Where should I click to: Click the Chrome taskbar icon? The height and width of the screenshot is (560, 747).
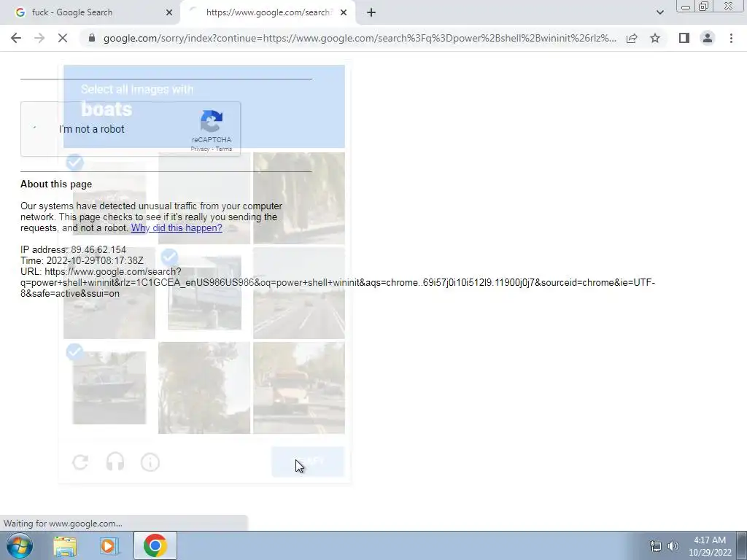tap(155, 545)
